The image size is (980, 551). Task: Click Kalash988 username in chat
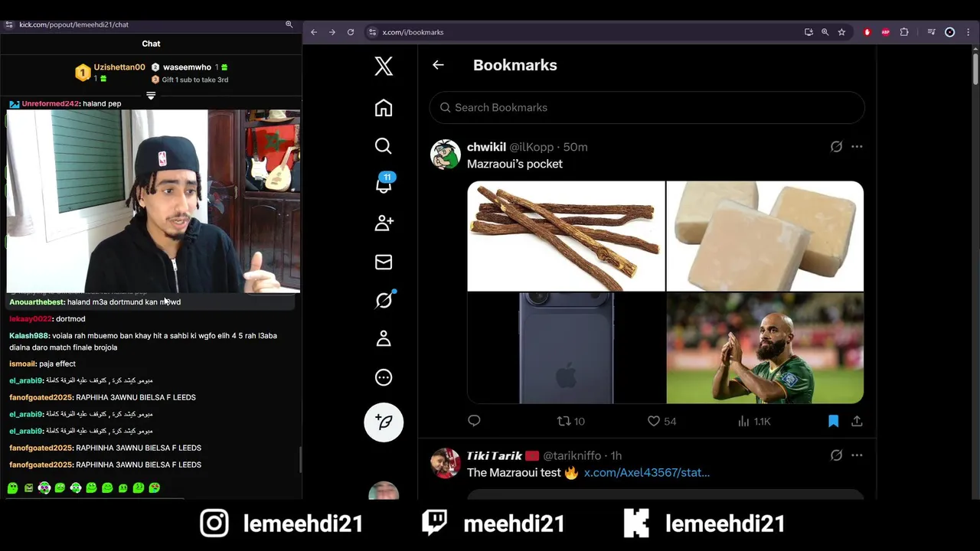point(29,336)
